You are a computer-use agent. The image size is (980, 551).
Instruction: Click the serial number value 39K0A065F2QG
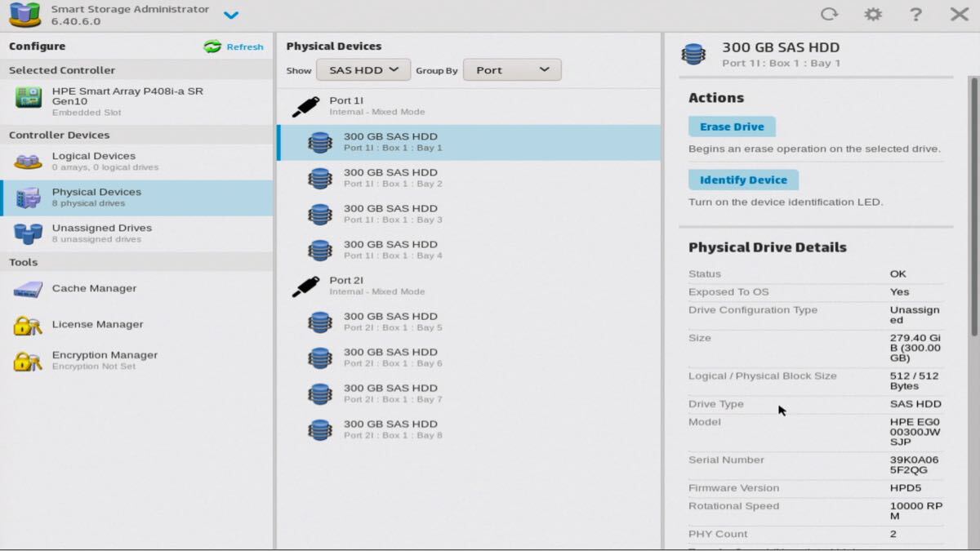[x=913, y=465]
